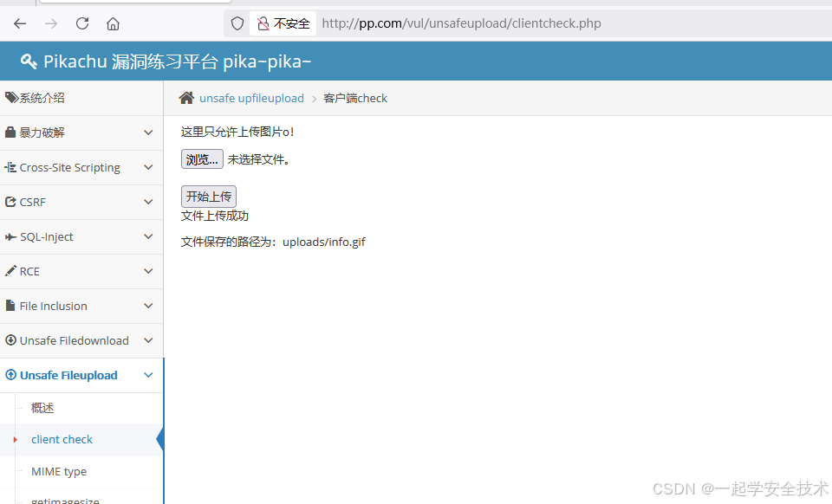This screenshot has height=504, width=832.
Task: Click the 客户端check breadcrumb text
Action: click(355, 98)
